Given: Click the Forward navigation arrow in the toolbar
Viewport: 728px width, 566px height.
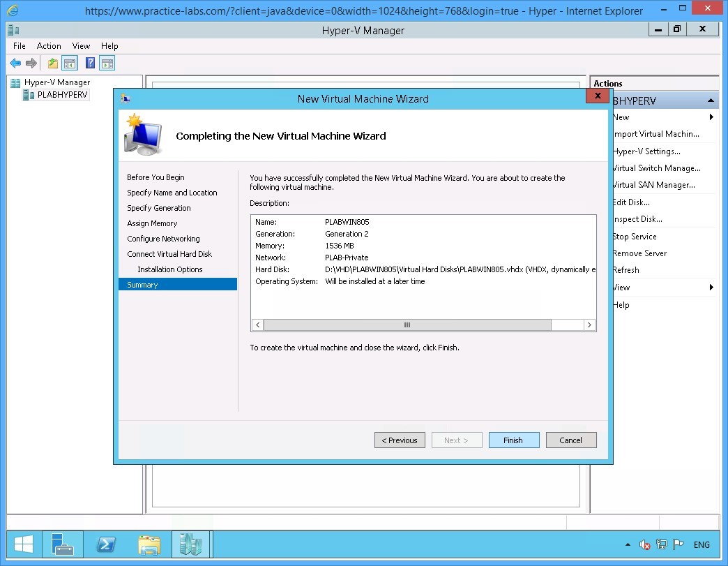Looking at the screenshot, I should tap(31, 63).
